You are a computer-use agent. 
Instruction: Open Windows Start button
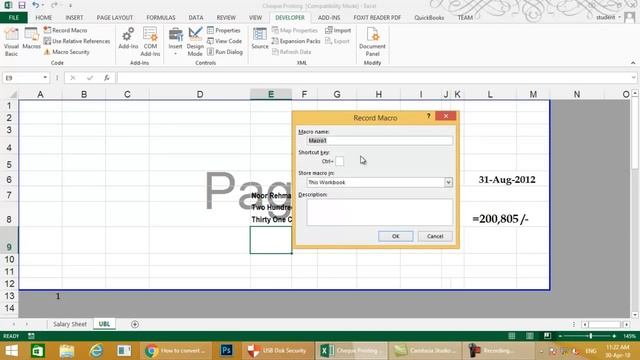[x=11, y=351]
